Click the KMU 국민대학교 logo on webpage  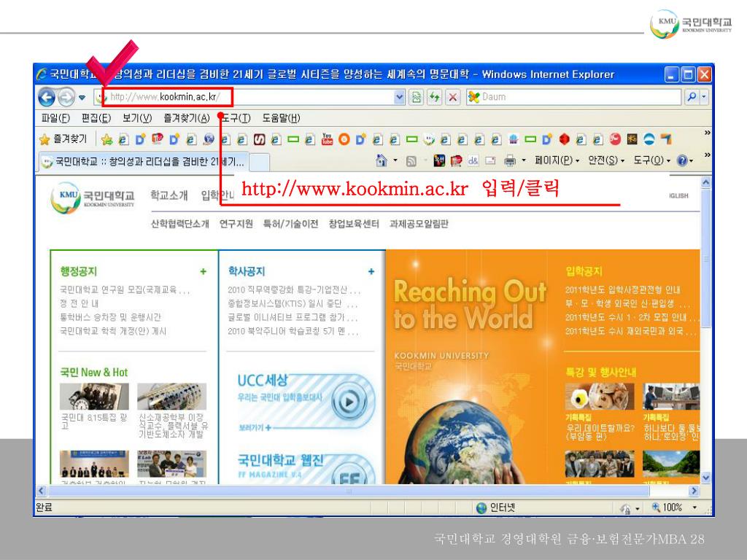coord(93,198)
